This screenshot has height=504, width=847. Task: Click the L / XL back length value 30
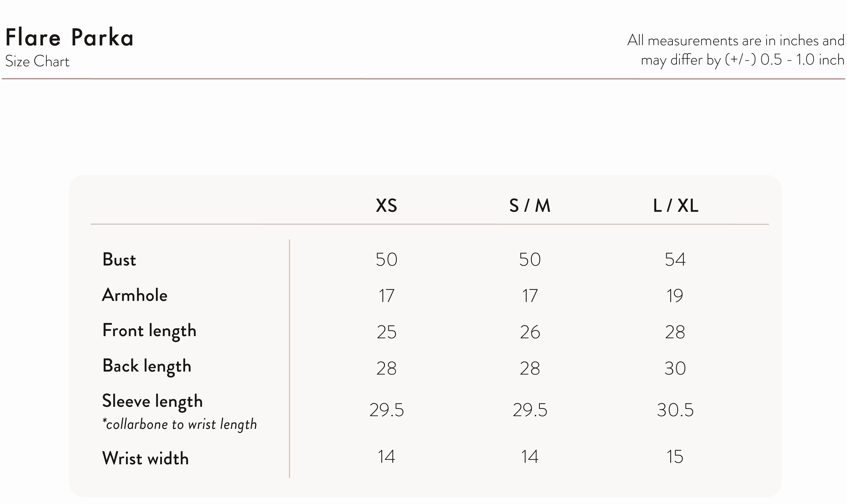click(675, 368)
